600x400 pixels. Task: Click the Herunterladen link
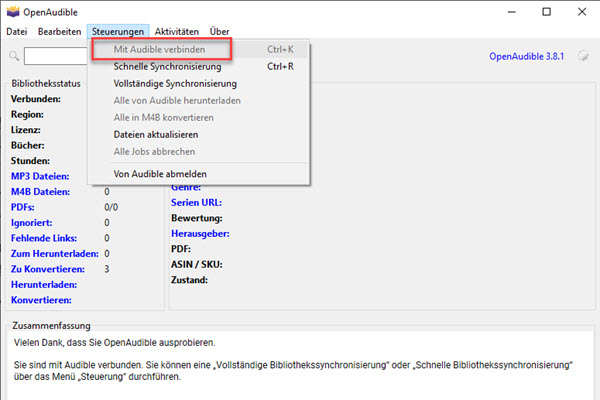[x=44, y=285]
